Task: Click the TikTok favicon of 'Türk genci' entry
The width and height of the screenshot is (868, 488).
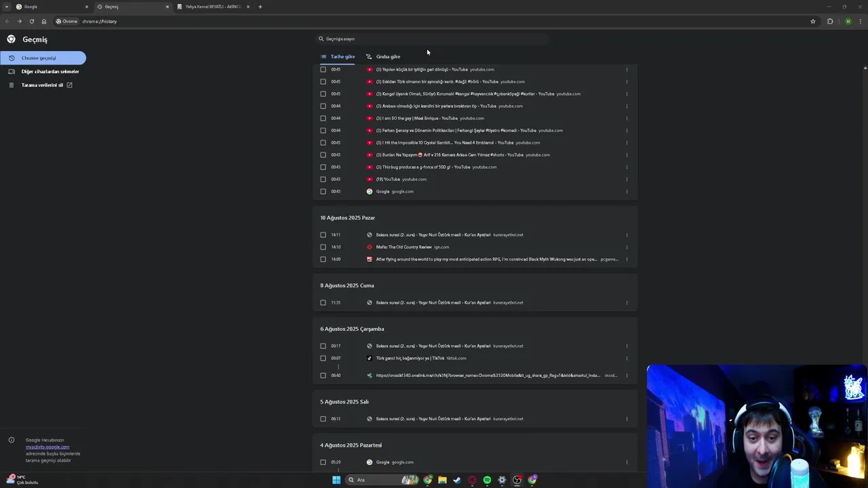Action: (x=370, y=358)
